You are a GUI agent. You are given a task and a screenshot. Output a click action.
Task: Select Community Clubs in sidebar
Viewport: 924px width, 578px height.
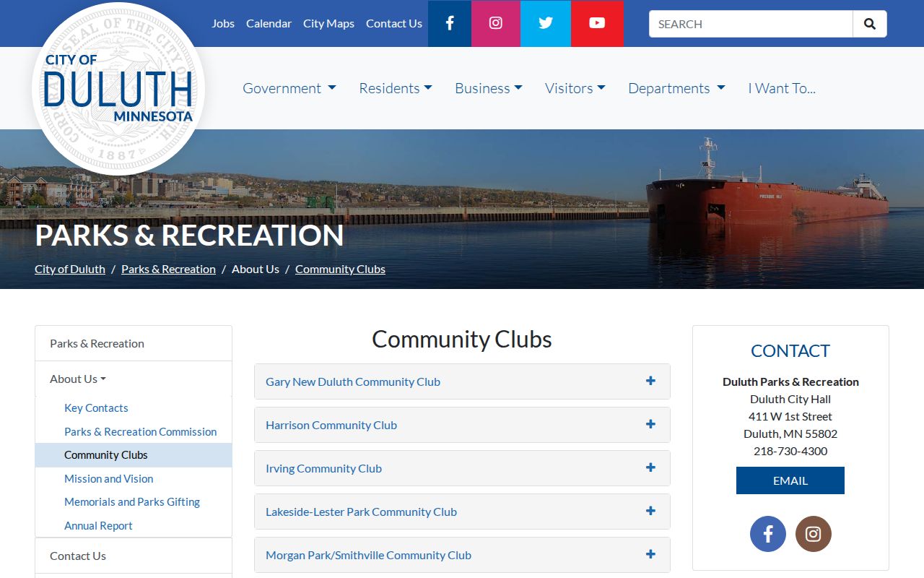134,455
